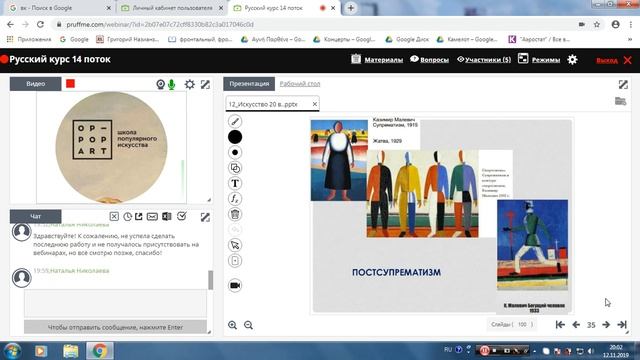The width and height of the screenshot is (640, 360).
Task: Open the Режимы menu
Action: [539, 60]
